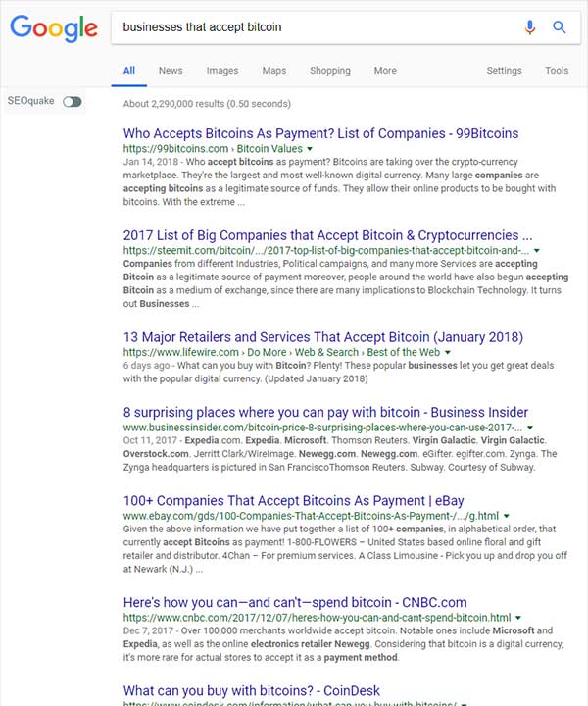588x706 pixels.
Task: Click the blue search magnifier icon
Action: click(560, 27)
